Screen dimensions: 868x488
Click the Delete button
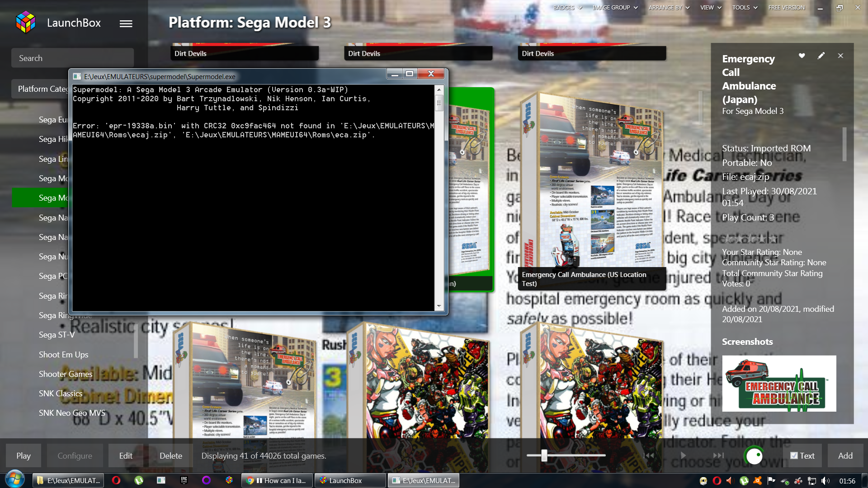pyautogui.click(x=171, y=455)
